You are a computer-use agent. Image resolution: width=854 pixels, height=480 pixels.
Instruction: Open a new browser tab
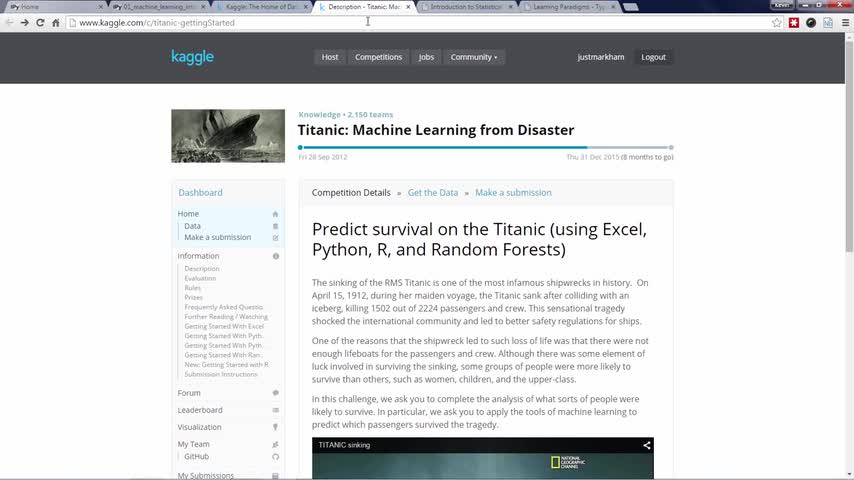click(x=631, y=7)
